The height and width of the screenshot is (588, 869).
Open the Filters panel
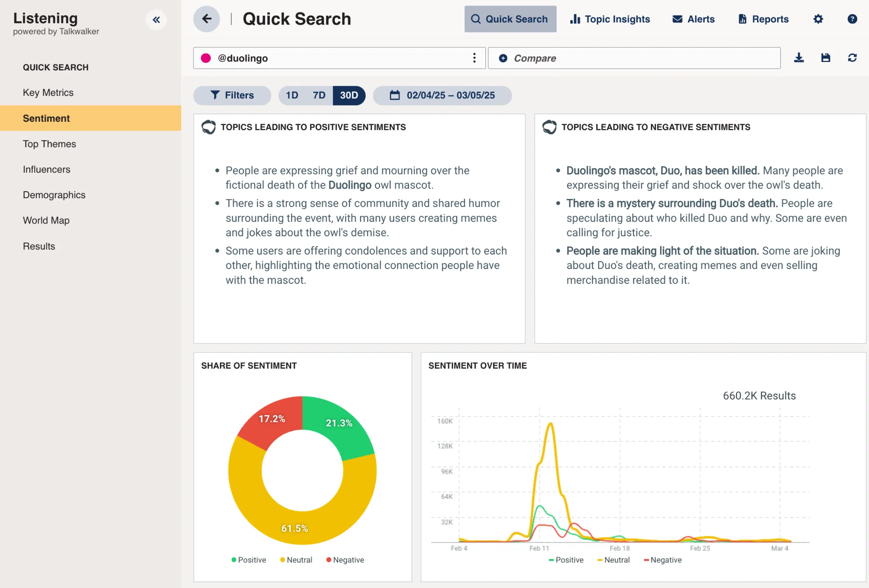pyautogui.click(x=232, y=95)
